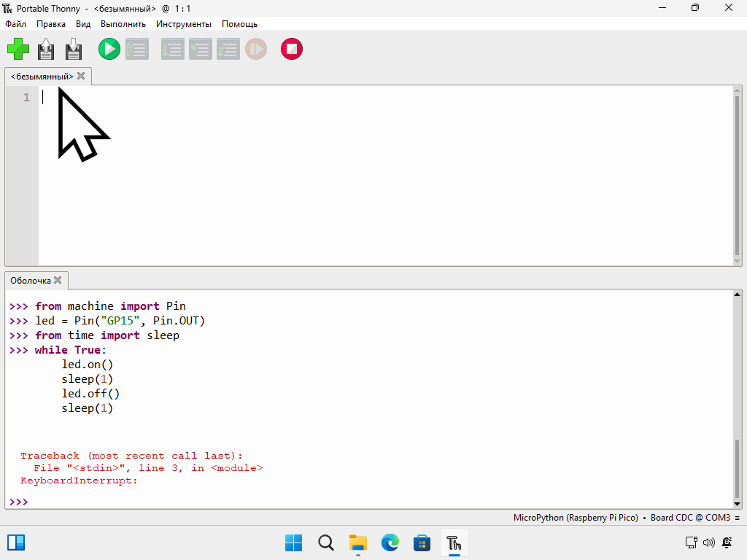The width and height of the screenshot is (747, 560).
Task: Start debugging the current script
Action: click(137, 49)
